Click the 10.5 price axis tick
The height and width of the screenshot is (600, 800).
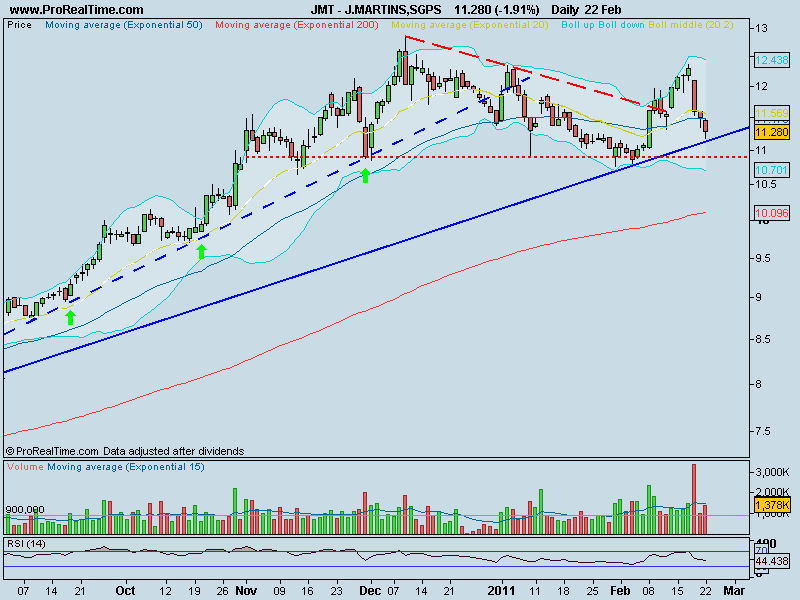pyautogui.click(x=766, y=184)
